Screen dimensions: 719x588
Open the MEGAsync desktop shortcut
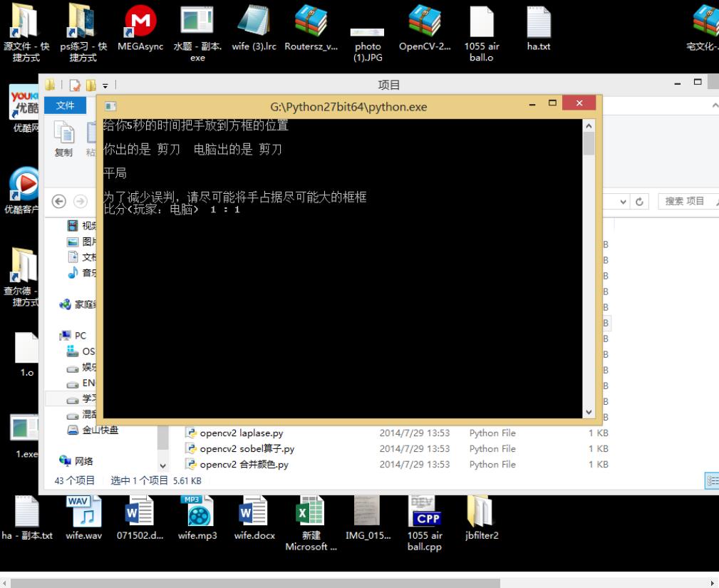[140, 28]
